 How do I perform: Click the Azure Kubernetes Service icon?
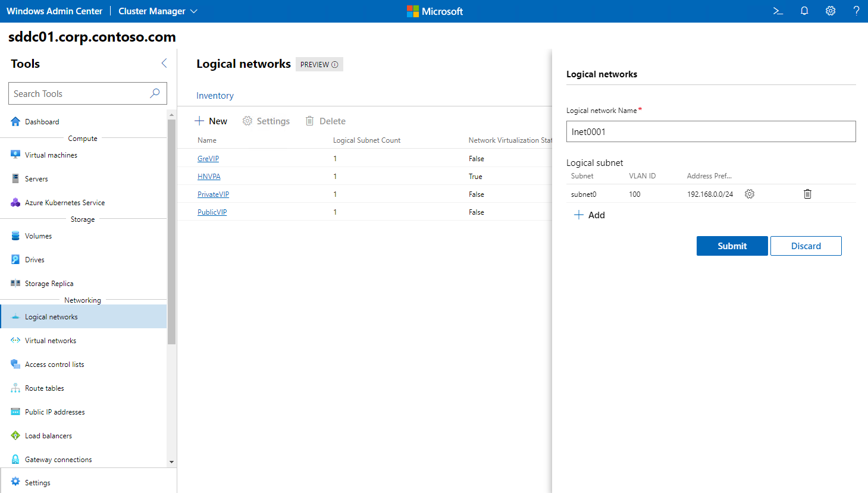click(15, 202)
